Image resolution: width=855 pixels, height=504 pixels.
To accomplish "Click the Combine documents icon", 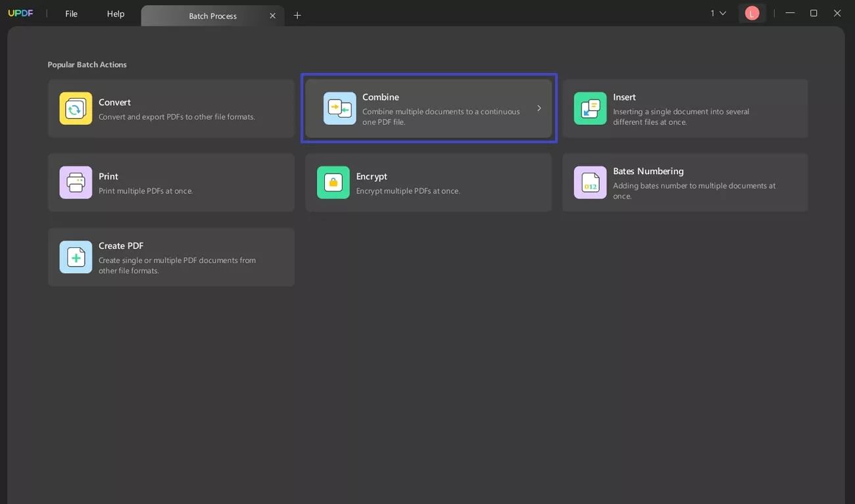I will point(339,108).
